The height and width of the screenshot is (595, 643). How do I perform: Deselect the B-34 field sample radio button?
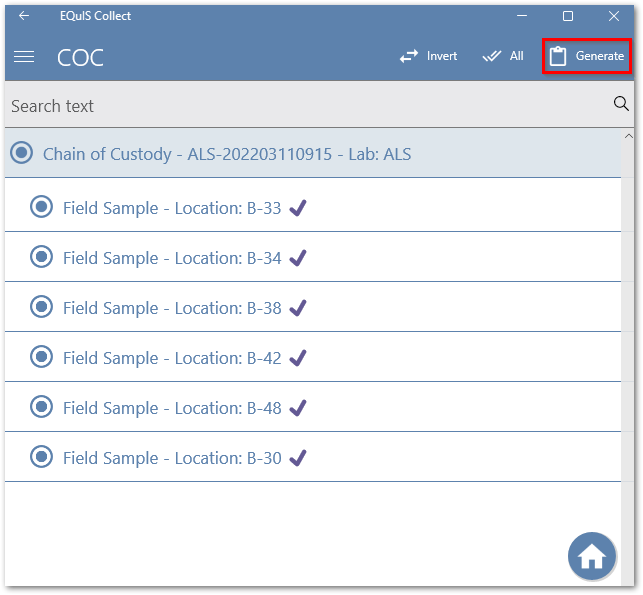point(41,257)
